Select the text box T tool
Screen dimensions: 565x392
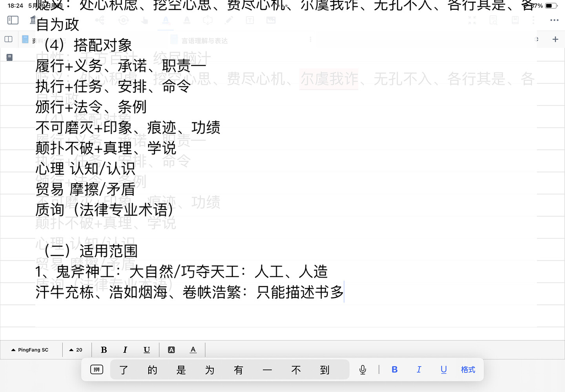(250, 20)
